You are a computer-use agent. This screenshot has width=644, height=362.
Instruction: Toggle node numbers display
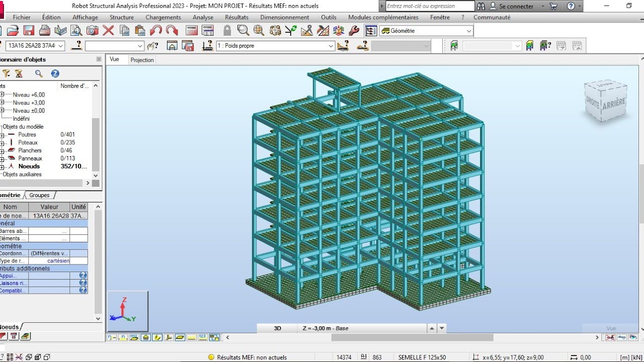(112, 337)
